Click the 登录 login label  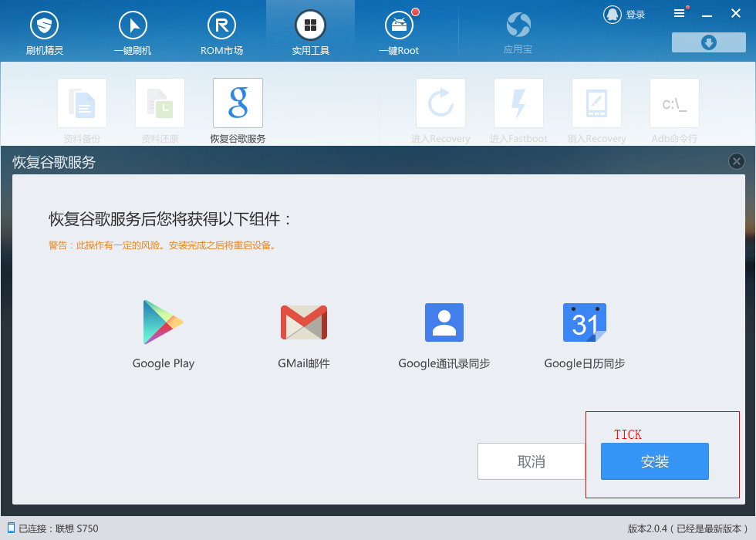coord(635,15)
